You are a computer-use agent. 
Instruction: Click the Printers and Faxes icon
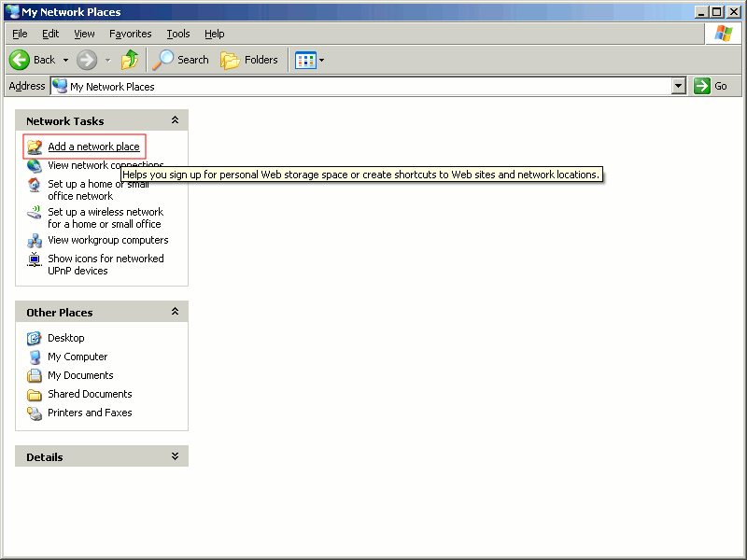tap(35, 413)
